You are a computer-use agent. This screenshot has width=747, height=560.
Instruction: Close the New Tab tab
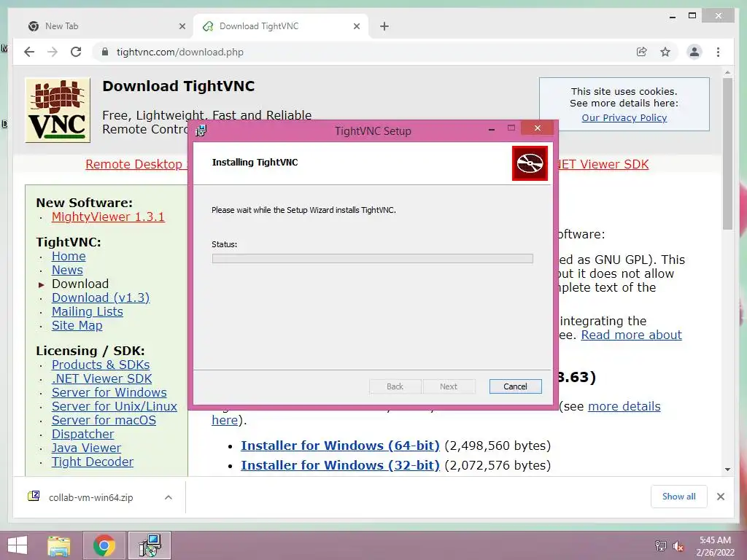[x=182, y=26]
